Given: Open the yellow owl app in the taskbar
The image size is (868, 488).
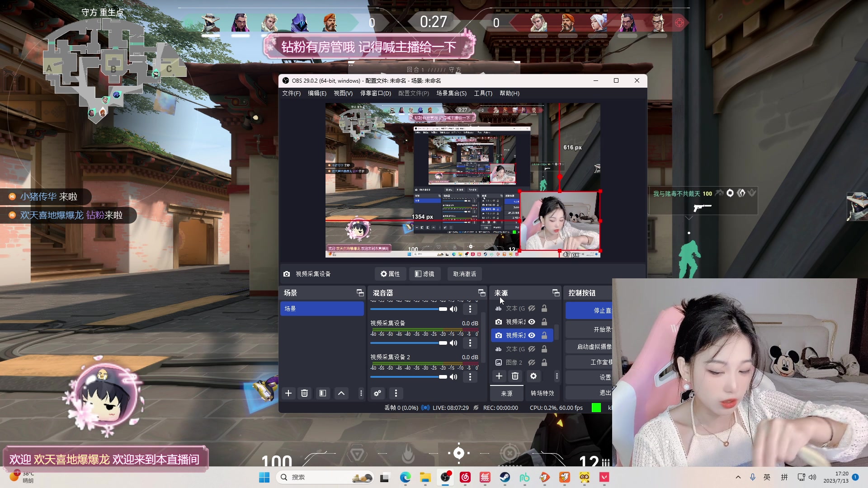Looking at the screenshot, I should click(x=585, y=477).
